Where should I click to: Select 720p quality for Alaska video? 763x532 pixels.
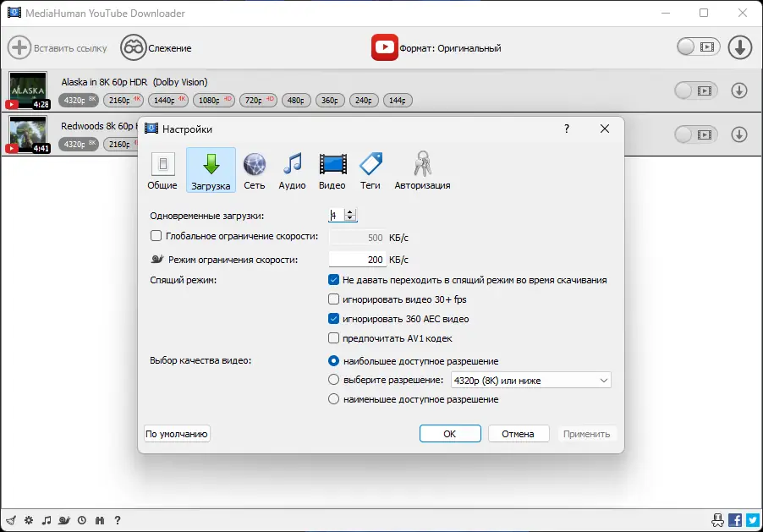pos(258,101)
